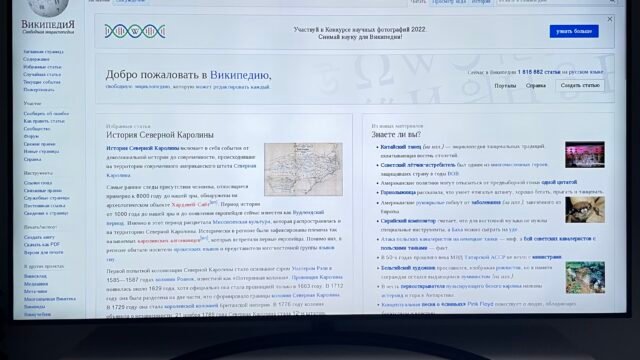This screenshot has height=360, width=640.
Task: Open the 'колонии Роанок' link
Action: coord(174,279)
